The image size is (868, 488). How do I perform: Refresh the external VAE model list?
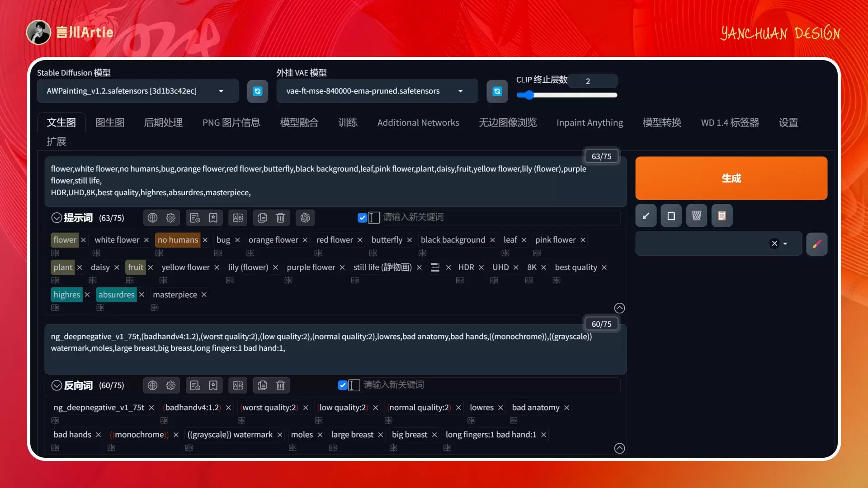tap(497, 91)
